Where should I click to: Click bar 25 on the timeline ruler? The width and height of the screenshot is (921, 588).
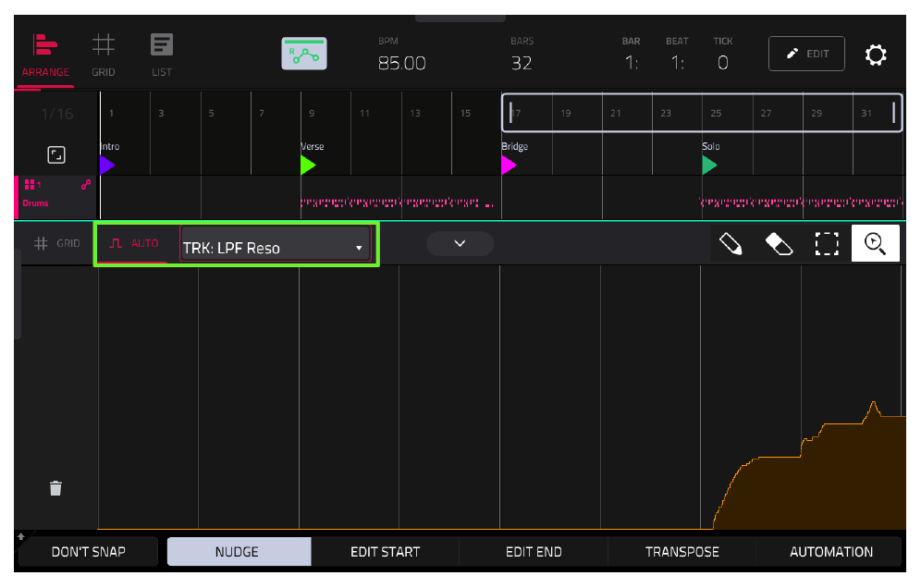tap(716, 114)
